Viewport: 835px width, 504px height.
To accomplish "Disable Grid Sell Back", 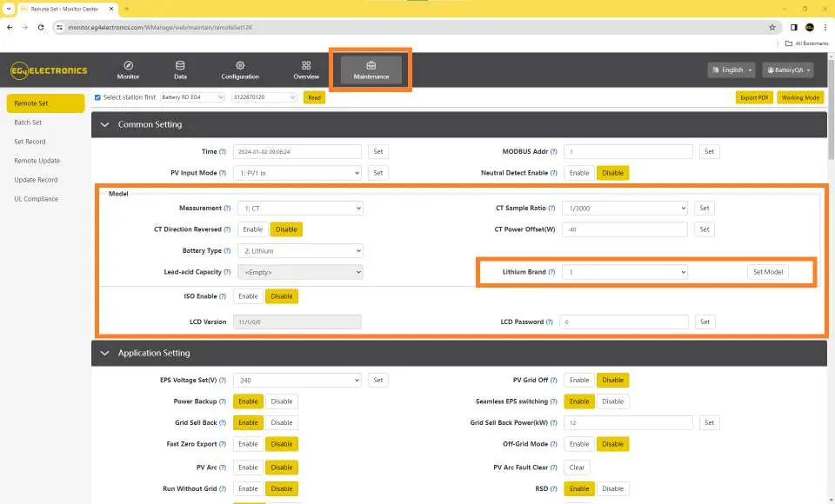I will click(x=282, y=422).
